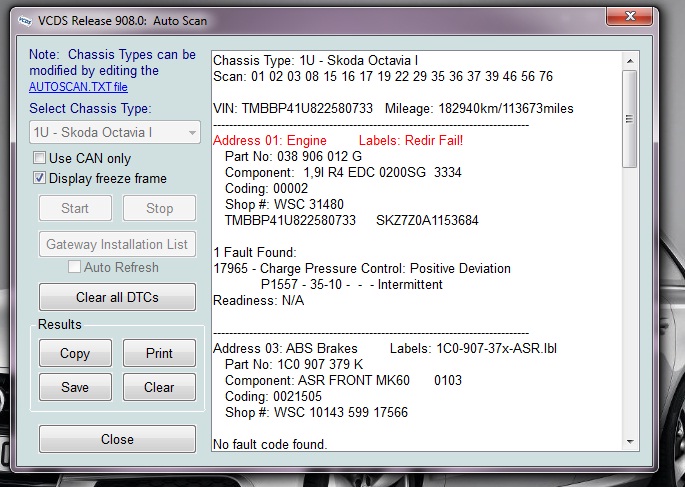
Task: Click 'Coding: 0021505' line
Action: click(x=273, y=396)
